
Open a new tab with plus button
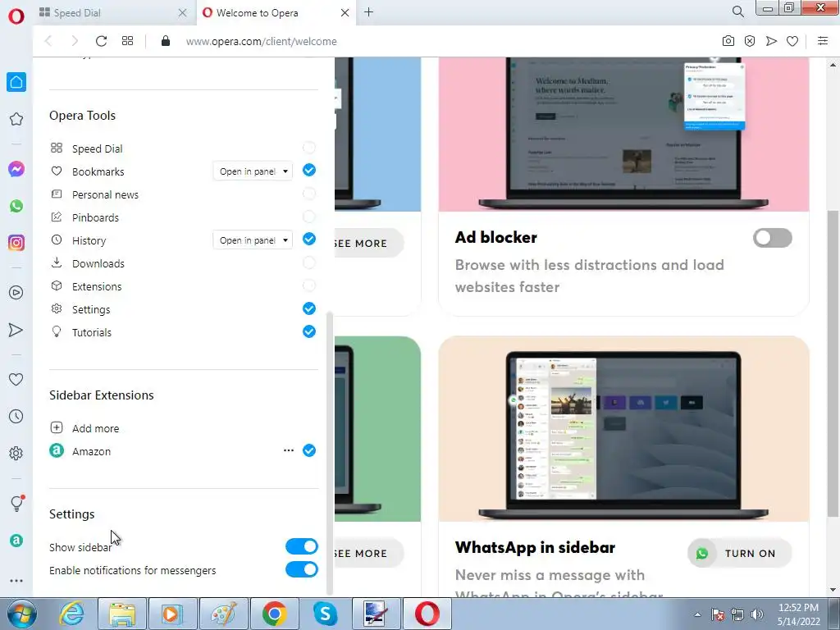pyautogui.click(x=369, y=11)
